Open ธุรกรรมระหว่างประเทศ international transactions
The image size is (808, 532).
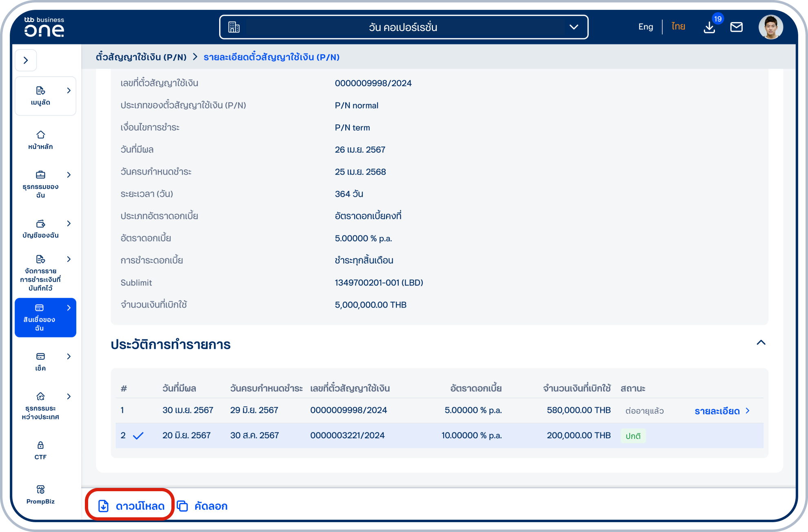[x=40, y=405]
